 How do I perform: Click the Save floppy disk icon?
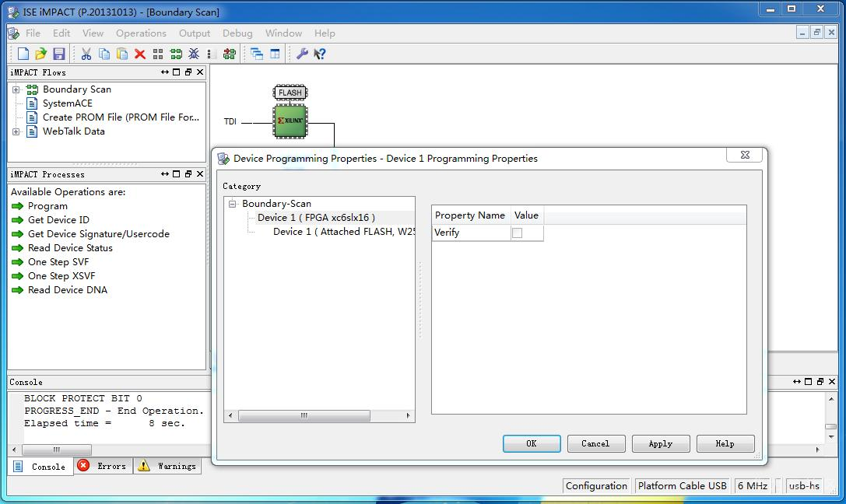(x=59, y=54)
